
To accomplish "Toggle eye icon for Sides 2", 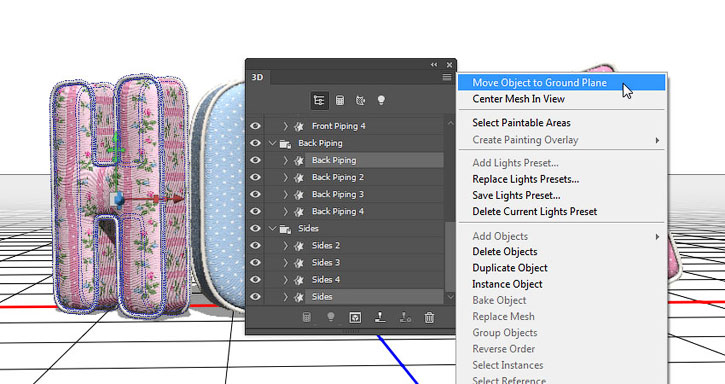I will 255,245.
